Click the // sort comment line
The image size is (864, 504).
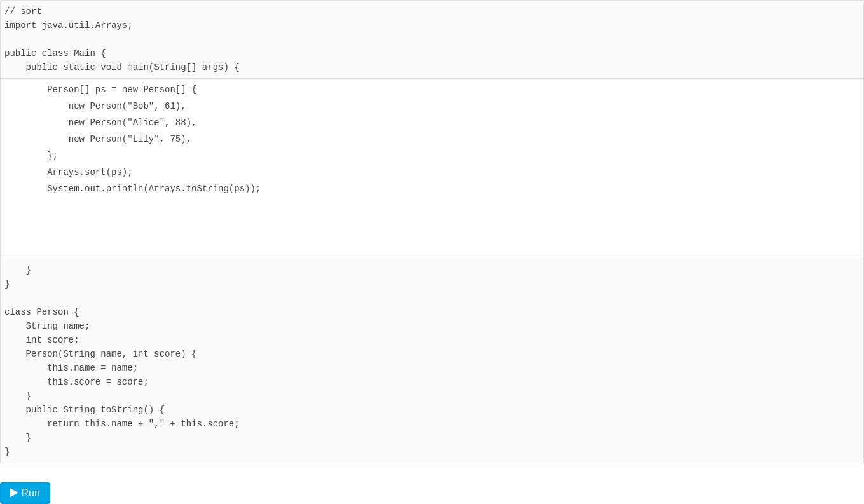[x=23, y=11]
